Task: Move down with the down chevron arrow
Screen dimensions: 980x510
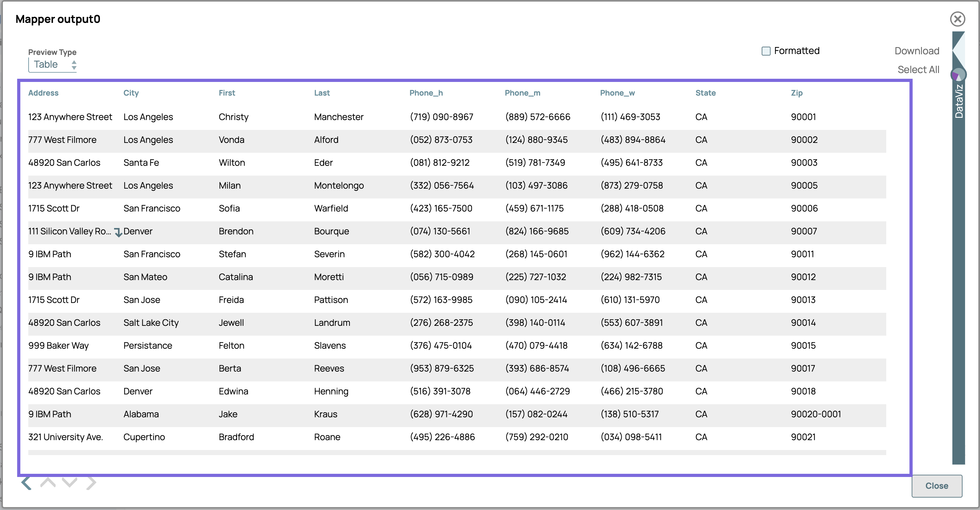Action: click(70, 482)
